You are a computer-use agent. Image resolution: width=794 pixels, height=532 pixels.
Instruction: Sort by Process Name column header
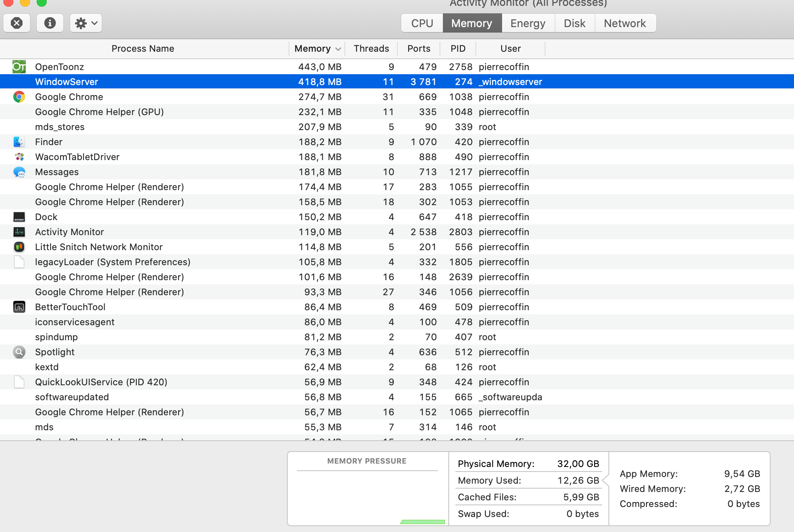(143, 48)
